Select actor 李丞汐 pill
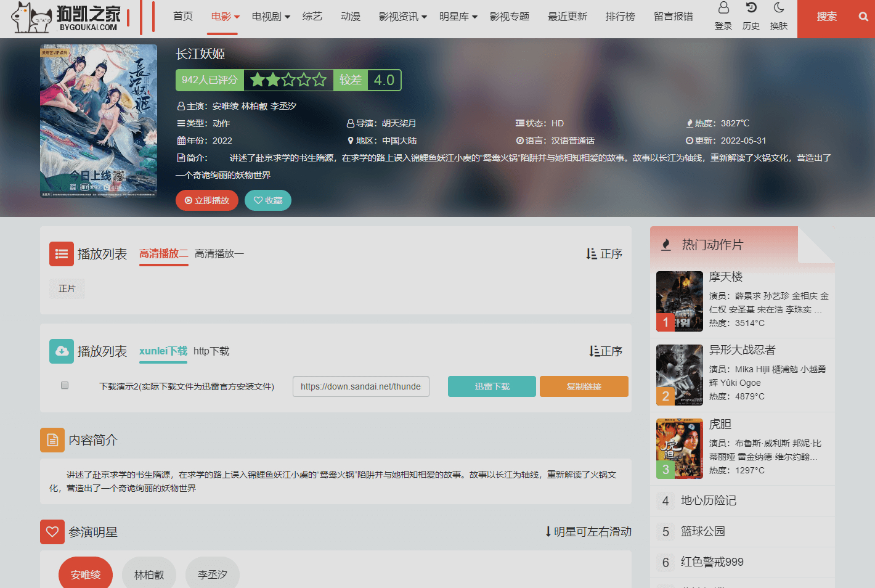Image resolution: width=875 pixels, height=588 pixels. (213, 574)
